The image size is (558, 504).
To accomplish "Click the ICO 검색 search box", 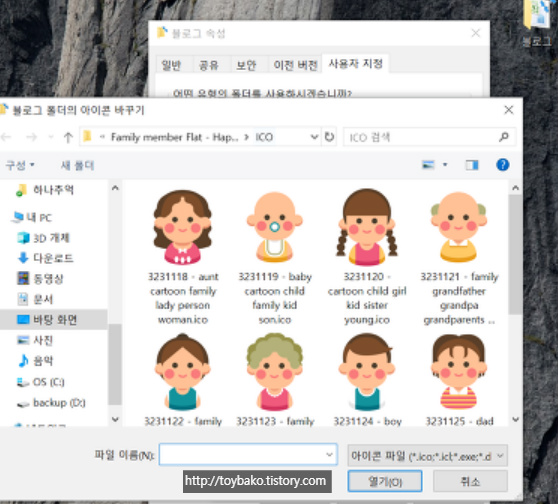I will tap(429, 137).
